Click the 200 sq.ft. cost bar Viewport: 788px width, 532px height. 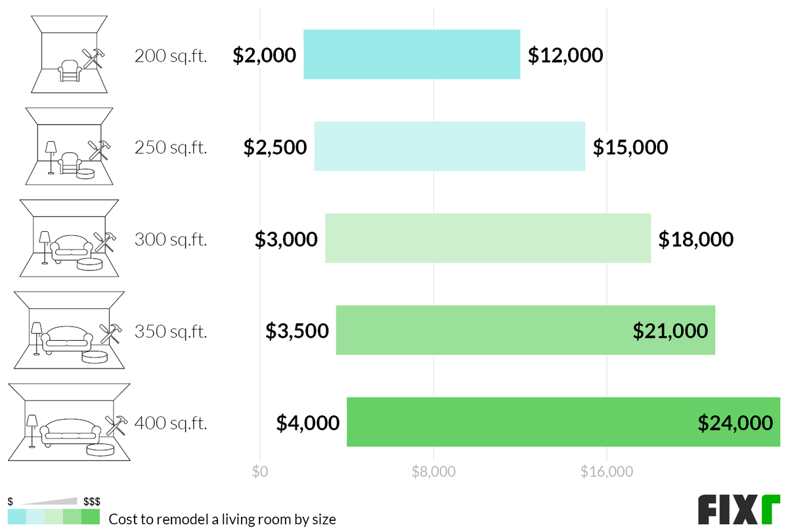pos(412,55)
